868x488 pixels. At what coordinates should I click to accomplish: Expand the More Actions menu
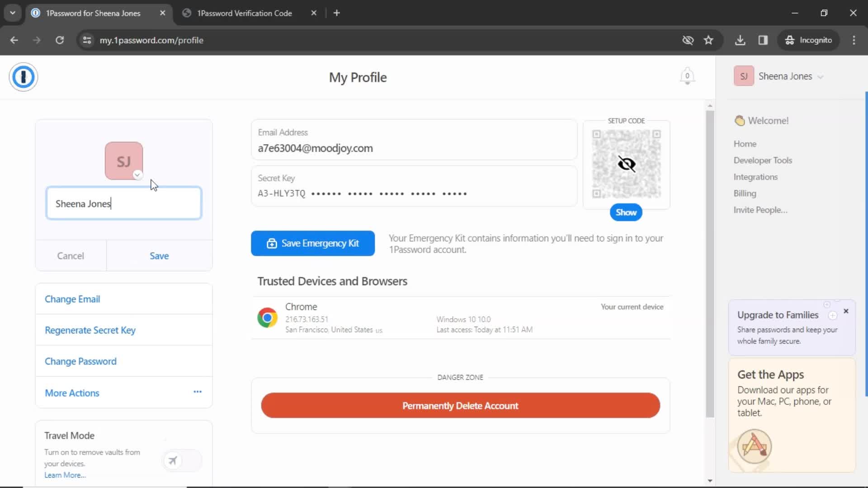coord(197,392)
